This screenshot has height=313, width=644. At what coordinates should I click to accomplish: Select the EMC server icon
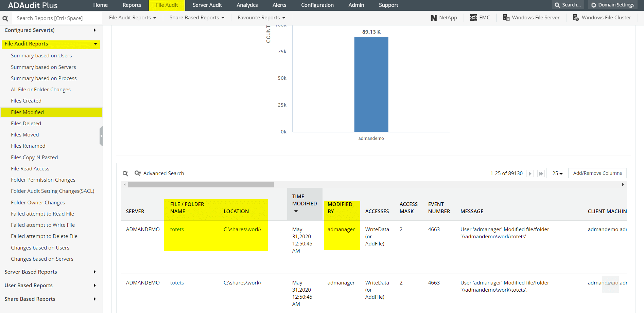(x=473, y=17)
